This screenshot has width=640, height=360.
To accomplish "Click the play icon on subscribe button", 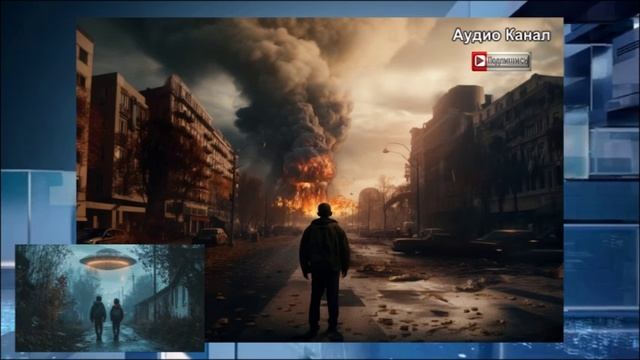I will 480,61.
